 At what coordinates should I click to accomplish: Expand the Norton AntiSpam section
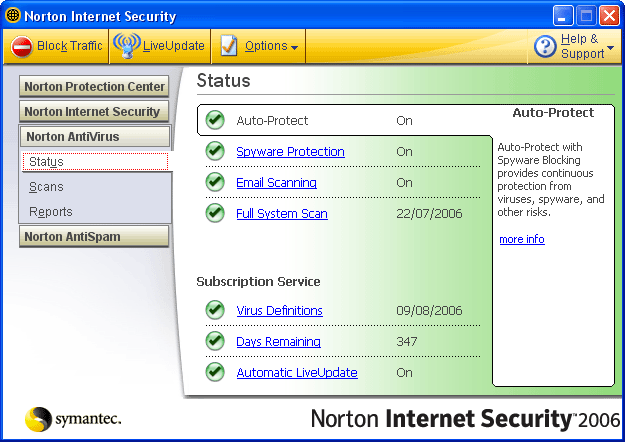(x=94, y=237)
